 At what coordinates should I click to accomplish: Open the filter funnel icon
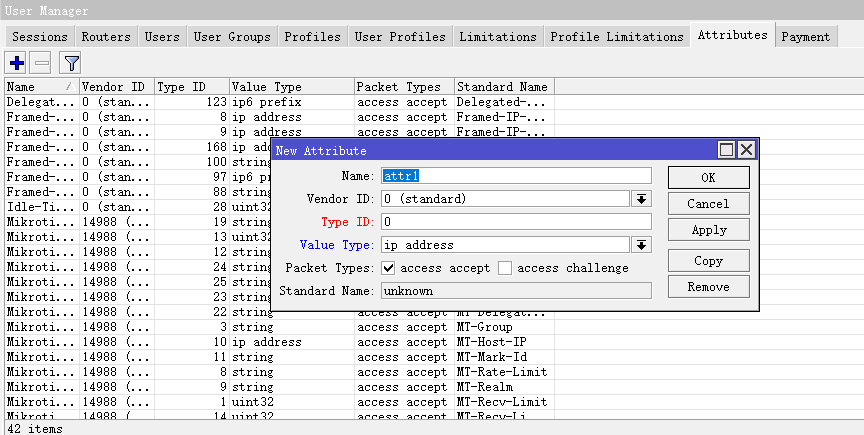pos(71,63)
